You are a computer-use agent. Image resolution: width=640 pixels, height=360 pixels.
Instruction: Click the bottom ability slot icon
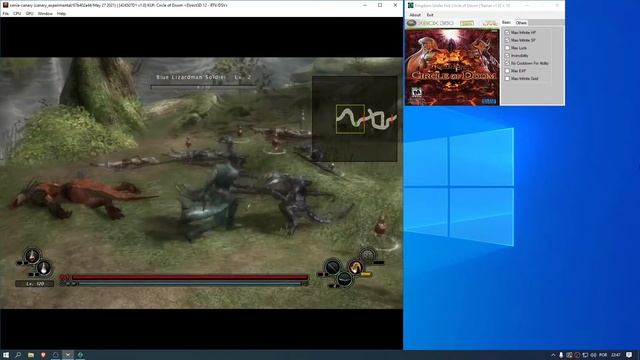[x=344, y=279]
